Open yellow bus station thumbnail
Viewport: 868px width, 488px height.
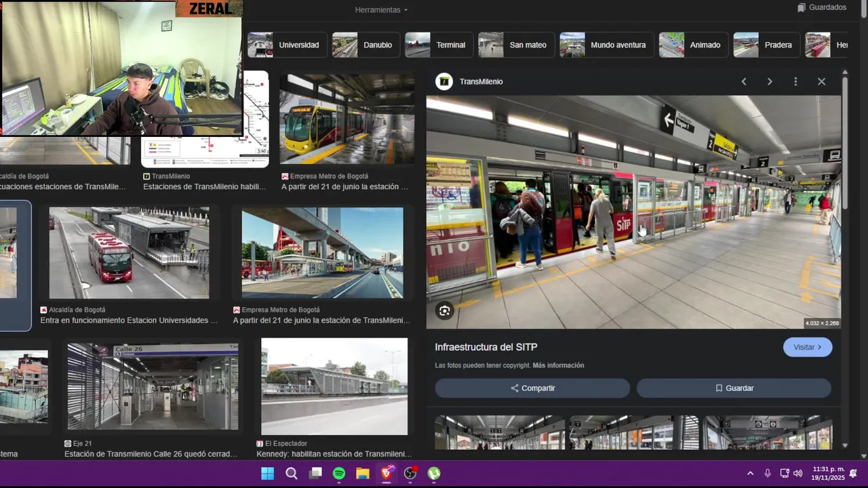[347, 119]
